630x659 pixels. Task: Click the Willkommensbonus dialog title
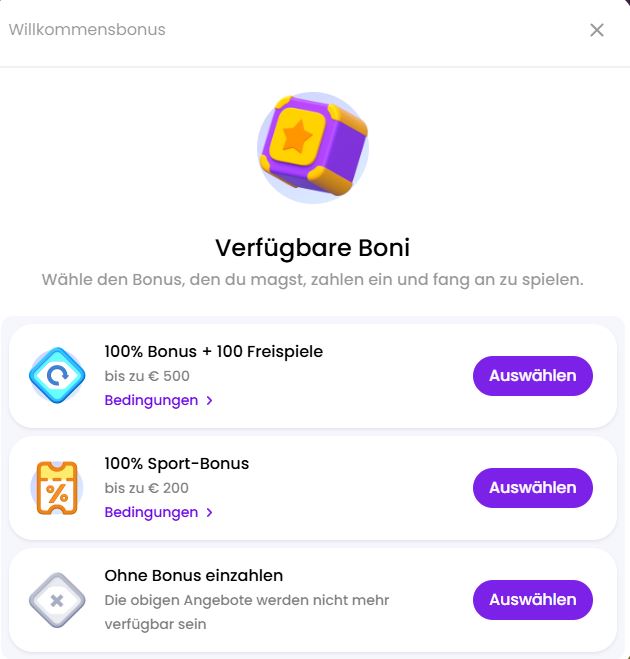pyautogui.click(x=87, y=30)
